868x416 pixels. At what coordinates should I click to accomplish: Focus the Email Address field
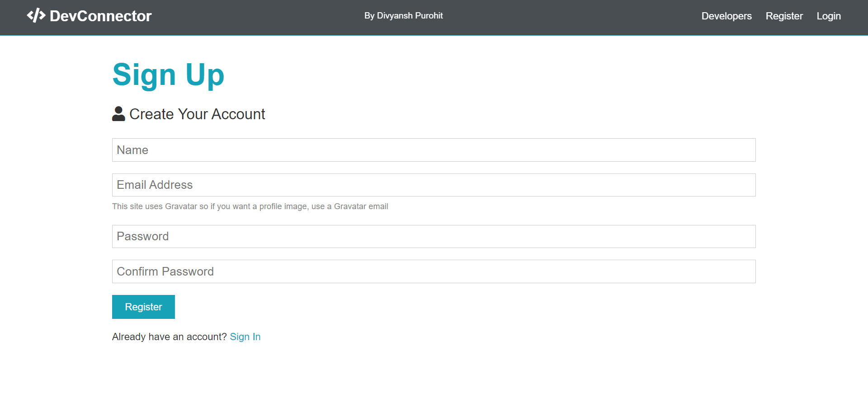pyautogui.click(x=434, y=185)
